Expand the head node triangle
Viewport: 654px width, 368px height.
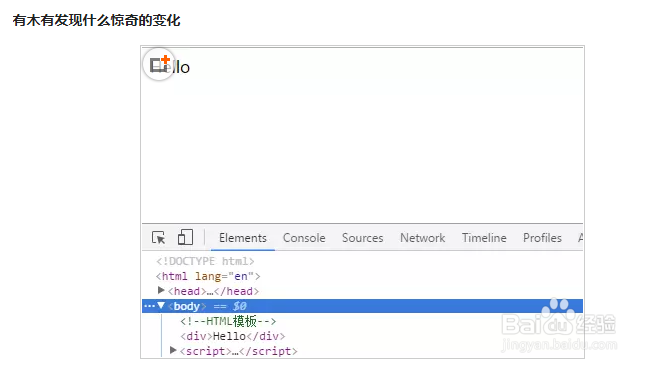tap(161, 290)
